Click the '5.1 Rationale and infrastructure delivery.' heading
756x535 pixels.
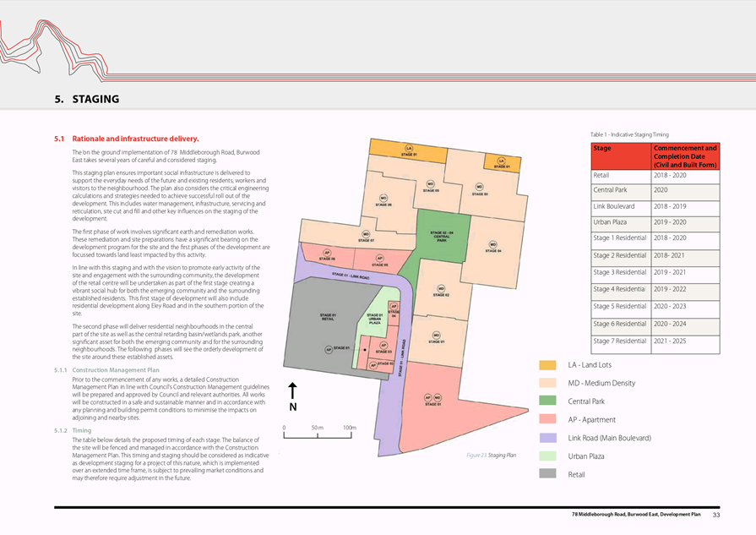coord(127,139)
